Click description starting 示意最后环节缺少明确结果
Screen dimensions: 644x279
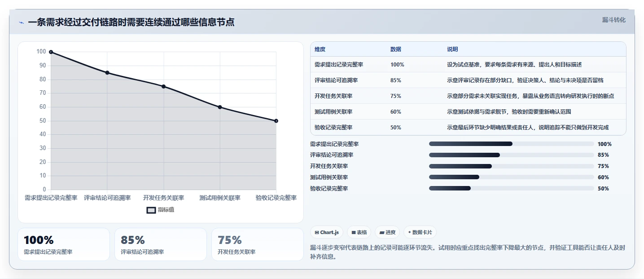pos(528,128)
